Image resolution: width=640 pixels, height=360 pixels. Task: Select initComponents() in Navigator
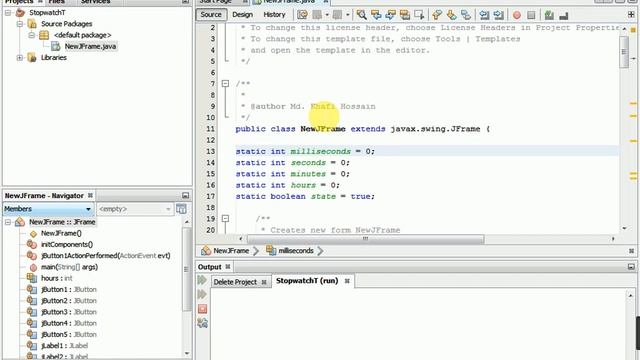point(67,244)
